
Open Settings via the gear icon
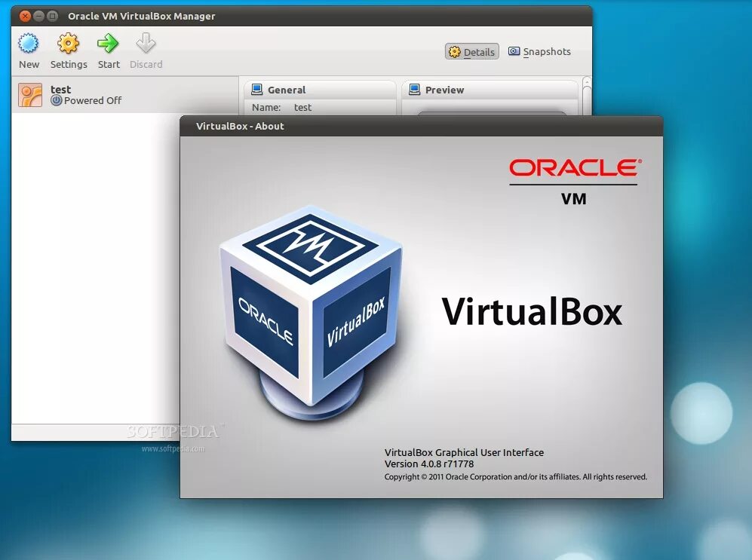click(68, 44)
